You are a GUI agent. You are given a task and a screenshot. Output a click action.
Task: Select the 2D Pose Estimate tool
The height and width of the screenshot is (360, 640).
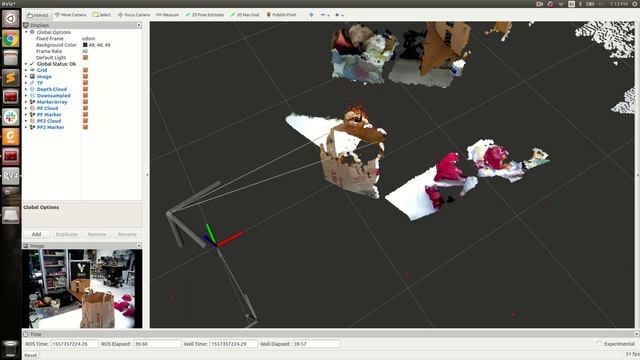pyautogui.click(x=204, y=15)
